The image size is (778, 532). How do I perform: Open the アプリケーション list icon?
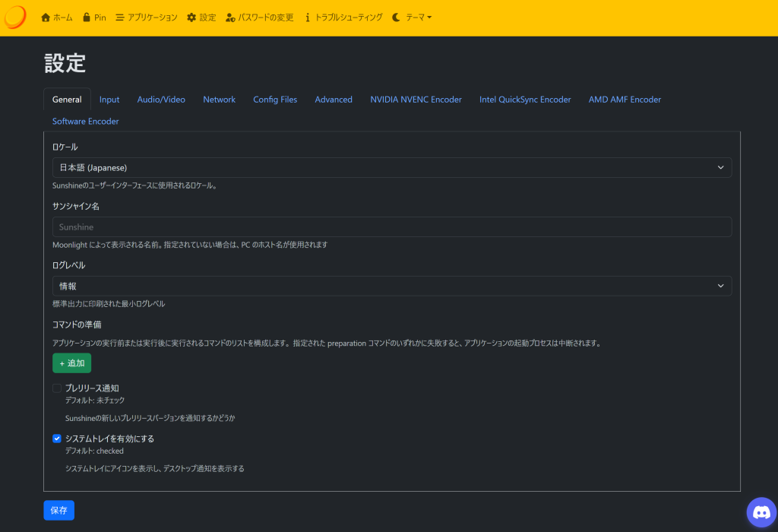[120, 17]
